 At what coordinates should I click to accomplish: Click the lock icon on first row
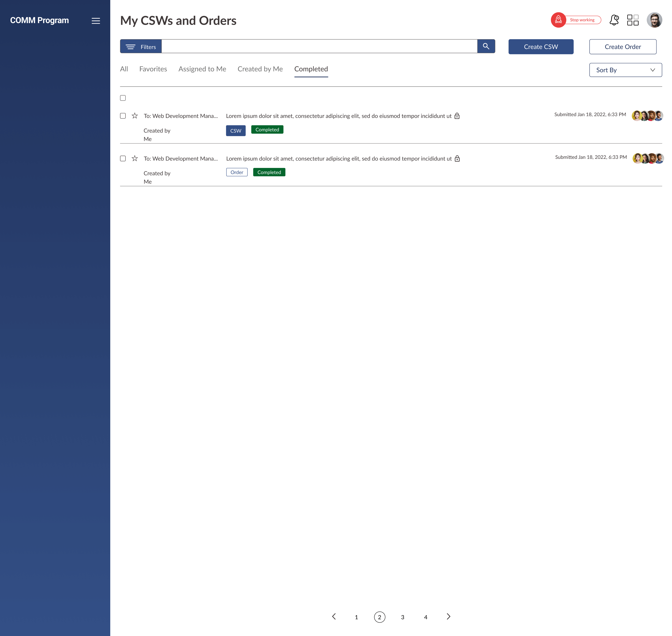coord(457,116)
